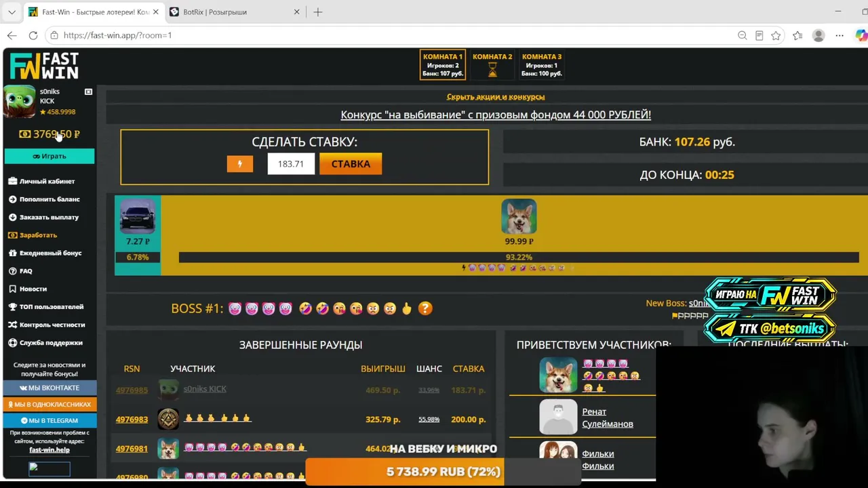Open the s0niks profile avatar
The width and height of the screenshot is (868, 488).
(20, 102)
